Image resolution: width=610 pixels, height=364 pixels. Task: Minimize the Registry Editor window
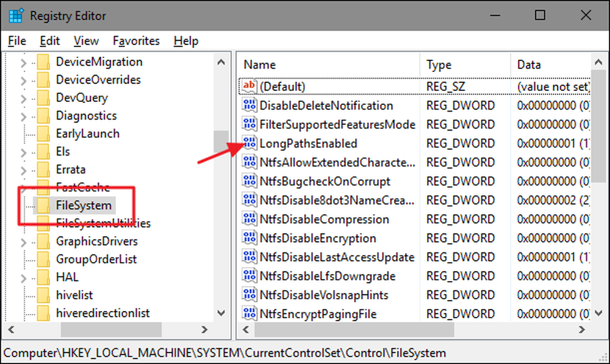point(495,16)
